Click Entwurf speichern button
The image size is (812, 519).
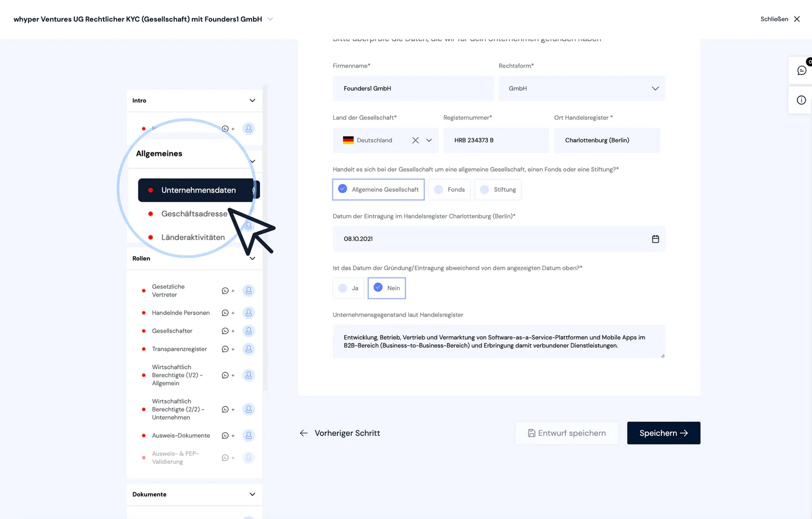point(567,433)
